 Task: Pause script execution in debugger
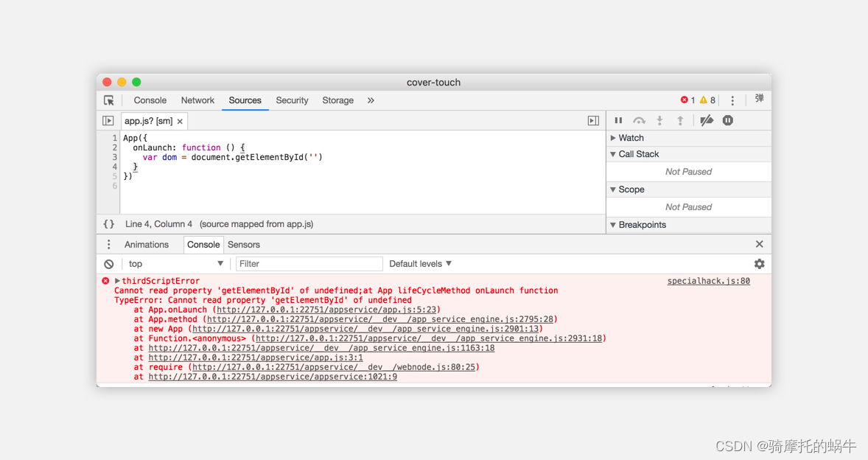click(x=618, y=120)
